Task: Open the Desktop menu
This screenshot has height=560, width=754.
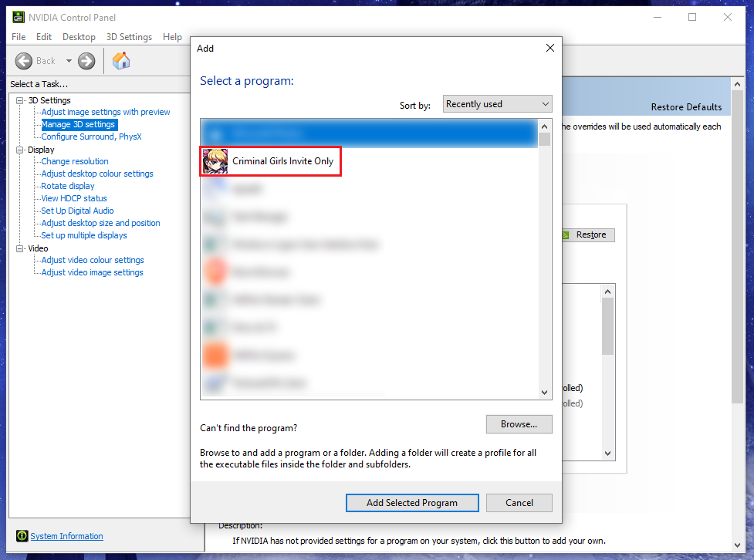Action: (79, 37)
